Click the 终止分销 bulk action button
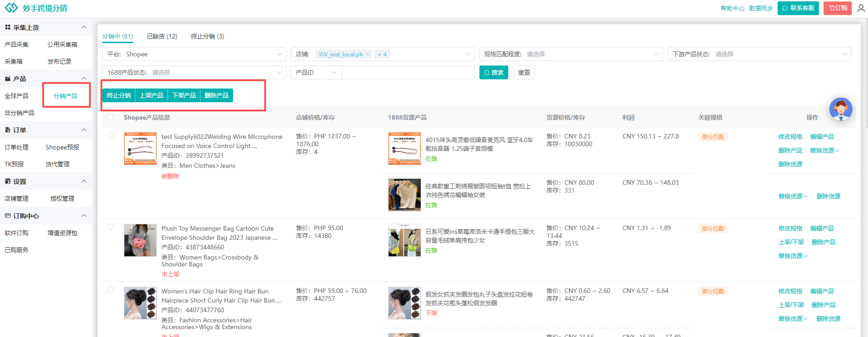The width and height of the screenshot is (868, 337). click(119, 95)
